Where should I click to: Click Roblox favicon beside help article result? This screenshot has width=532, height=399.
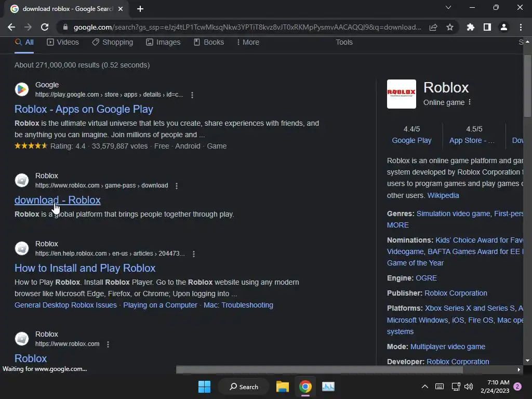(x=22, y=248)
